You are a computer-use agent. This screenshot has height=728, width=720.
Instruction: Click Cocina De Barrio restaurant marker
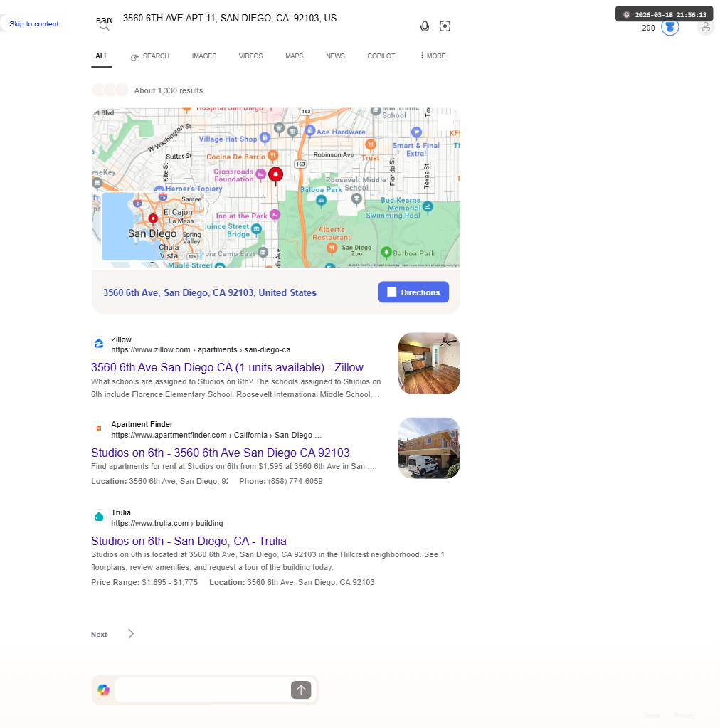(x=273, y=156)
